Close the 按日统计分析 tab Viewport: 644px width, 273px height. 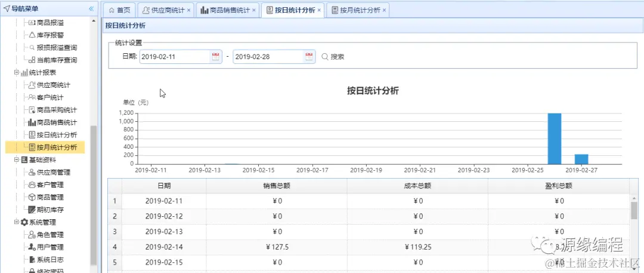tap(319, 11)
